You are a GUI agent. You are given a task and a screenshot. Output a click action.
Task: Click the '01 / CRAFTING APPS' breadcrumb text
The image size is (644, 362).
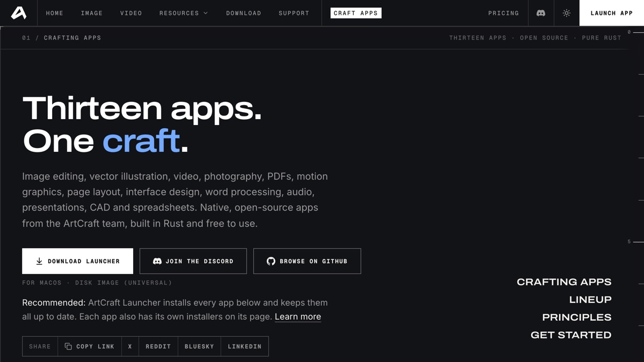click(x=62, y=38)
